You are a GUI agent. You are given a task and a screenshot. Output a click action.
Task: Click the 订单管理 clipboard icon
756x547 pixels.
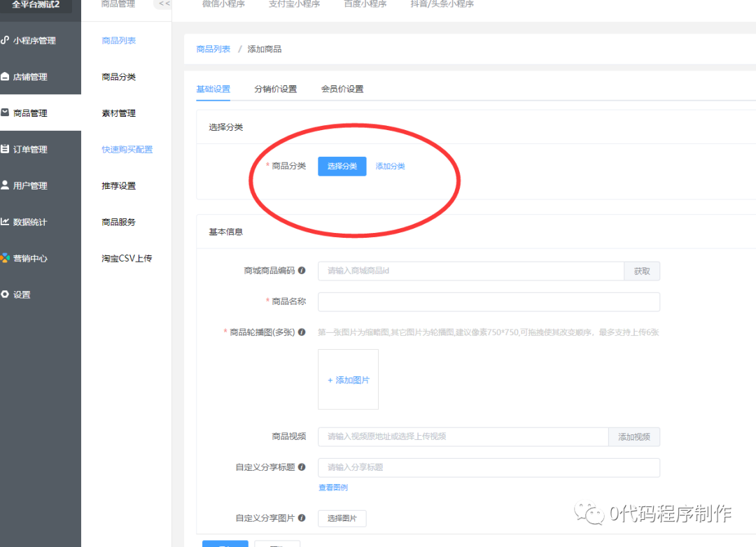5,149
